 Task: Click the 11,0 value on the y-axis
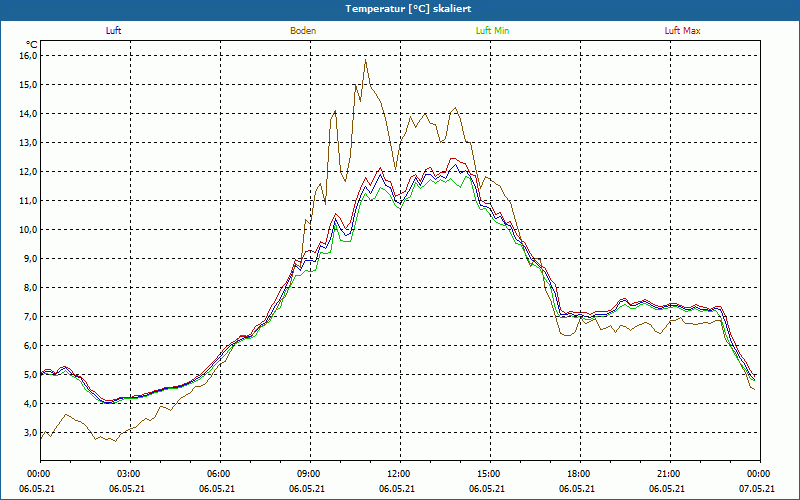tap(29, 201)
